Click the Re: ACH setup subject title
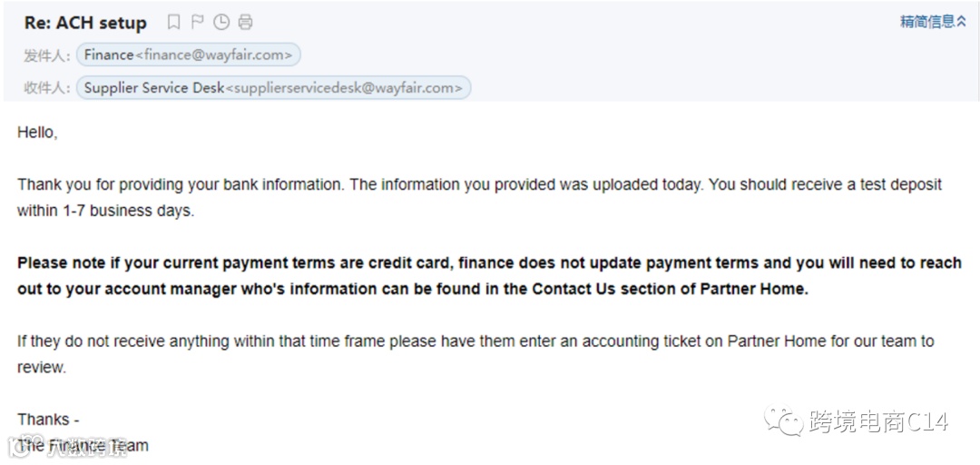The height and width of the screenshot is (465, 980). 85,24
